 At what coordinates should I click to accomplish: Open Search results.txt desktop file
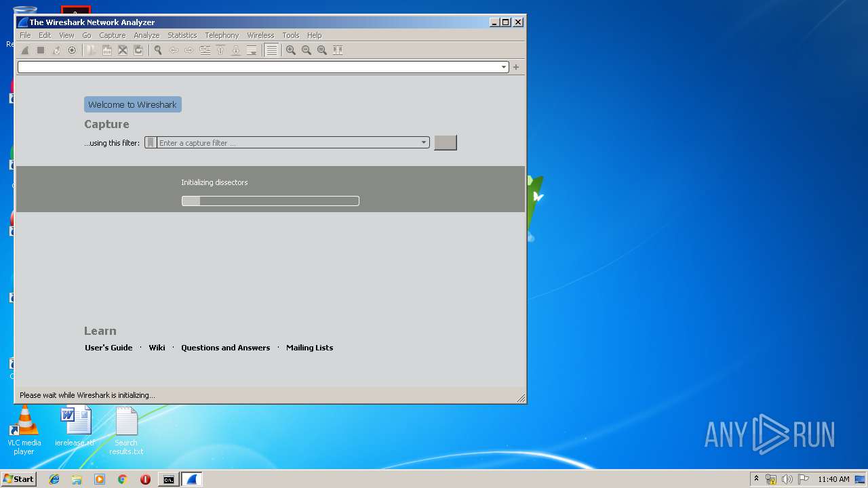click(x=126, y=431)
